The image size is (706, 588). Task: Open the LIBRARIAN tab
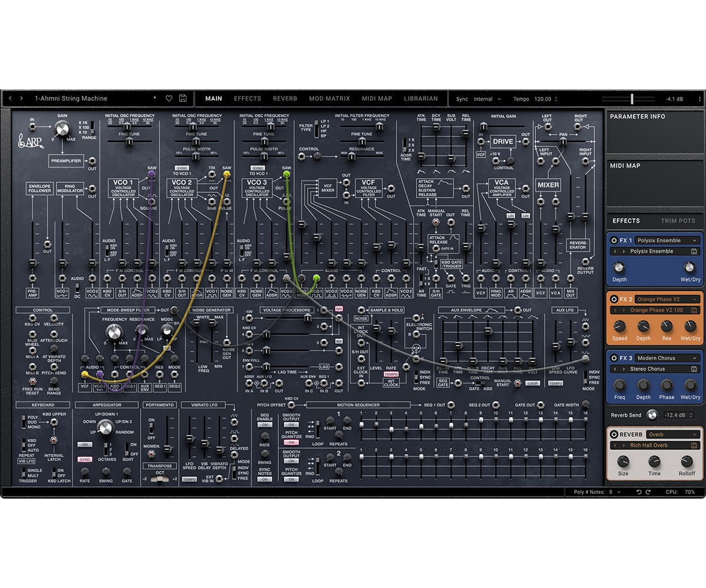pos(421,98)
